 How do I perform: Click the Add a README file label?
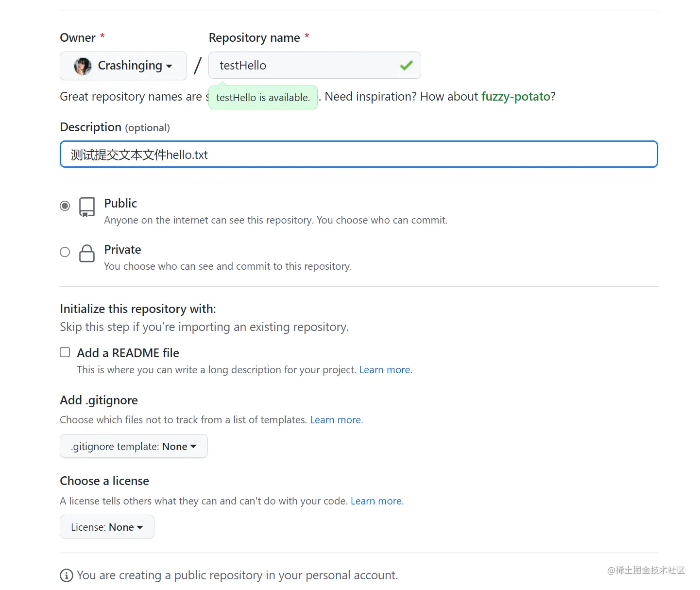(x=128, y=353)
